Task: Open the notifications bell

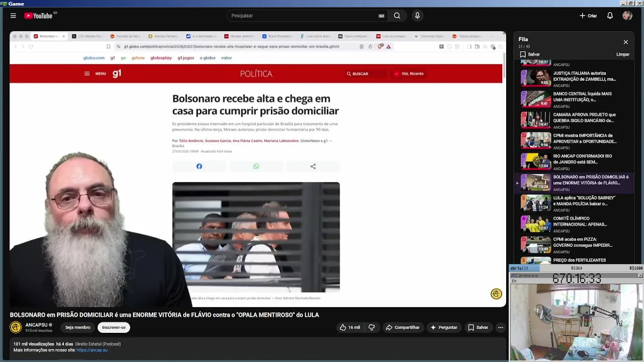Action: point(610,16)
